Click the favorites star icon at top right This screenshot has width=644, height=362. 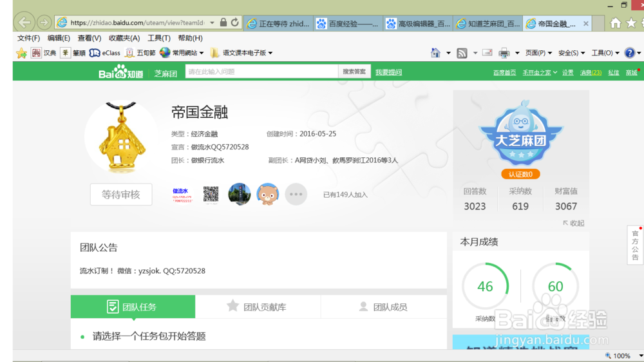tap(631, 23)
